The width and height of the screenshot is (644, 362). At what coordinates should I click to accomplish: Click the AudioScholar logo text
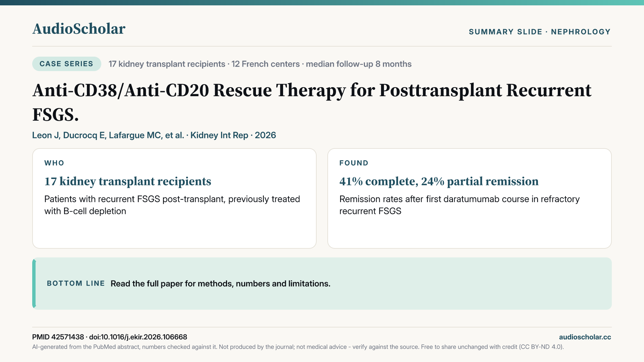[79, 29]
